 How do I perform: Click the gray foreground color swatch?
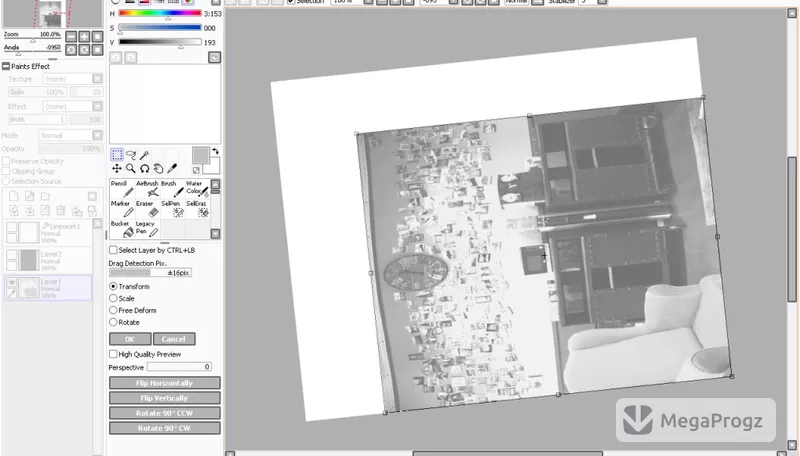pyautogui.click(x=201, y=156)
